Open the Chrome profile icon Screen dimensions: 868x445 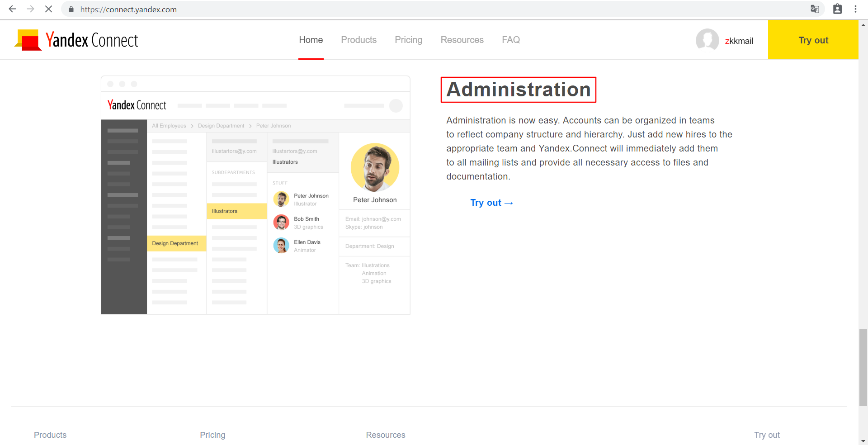coord(837,9)
